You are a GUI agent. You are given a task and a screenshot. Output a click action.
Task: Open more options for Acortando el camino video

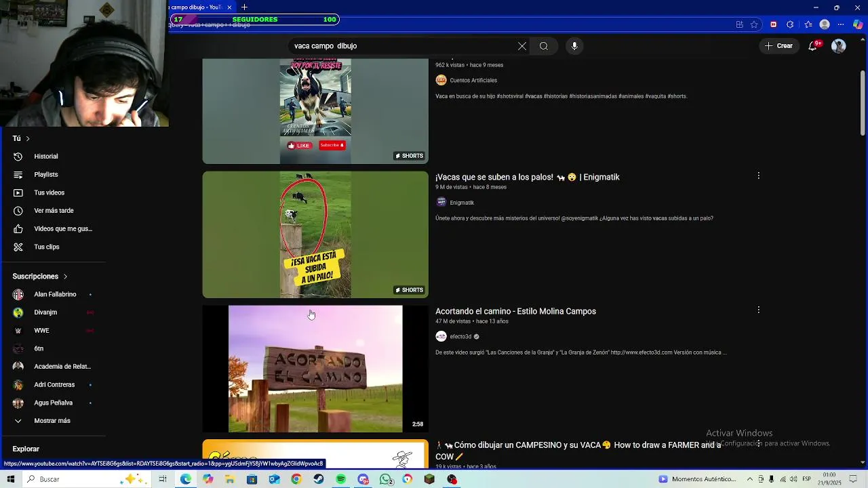point(758,310)
